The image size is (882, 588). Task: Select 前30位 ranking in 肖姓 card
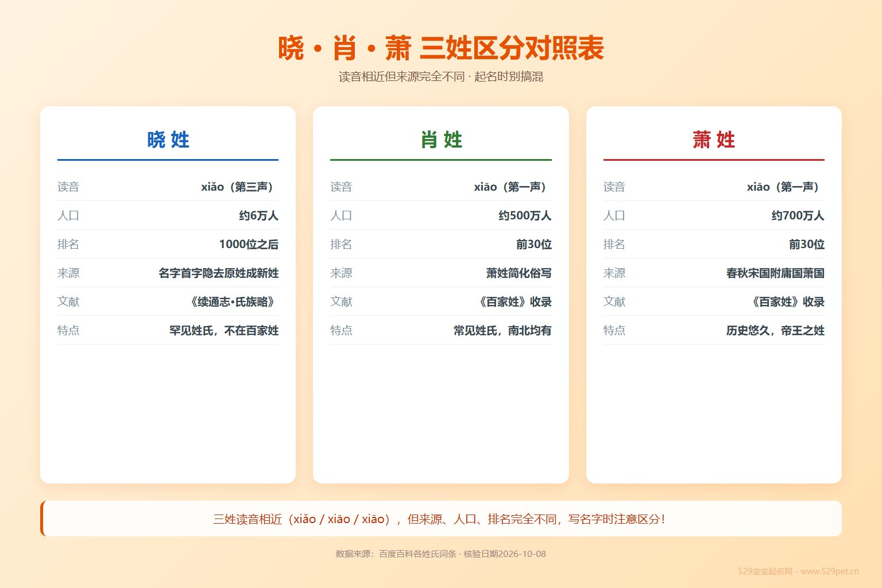point(533,244)
